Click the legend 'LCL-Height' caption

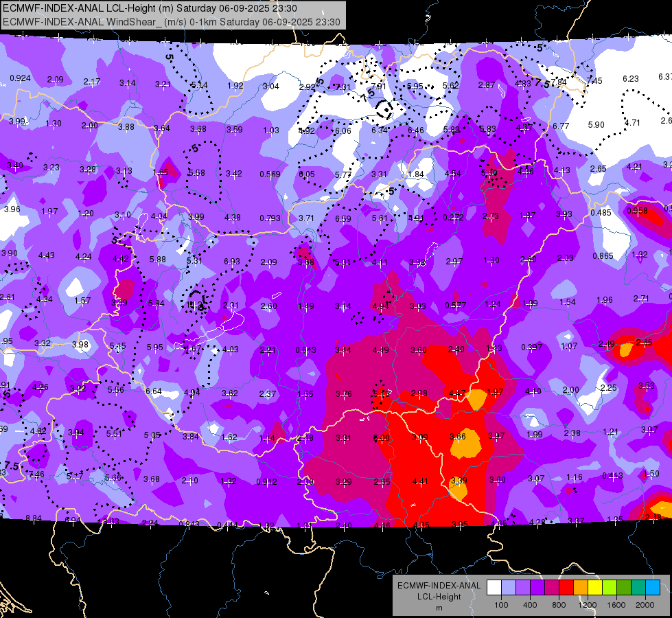[x=439, y=597]
